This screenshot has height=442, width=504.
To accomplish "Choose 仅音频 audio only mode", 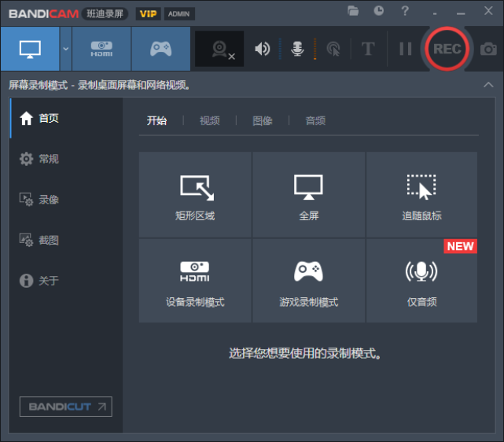I will coord(421,281).
